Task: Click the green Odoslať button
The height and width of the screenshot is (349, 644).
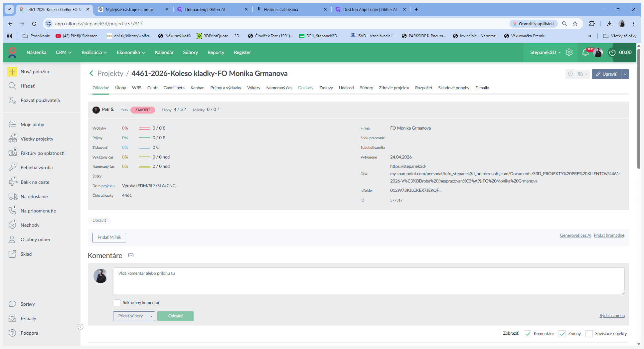Action: 175,316
